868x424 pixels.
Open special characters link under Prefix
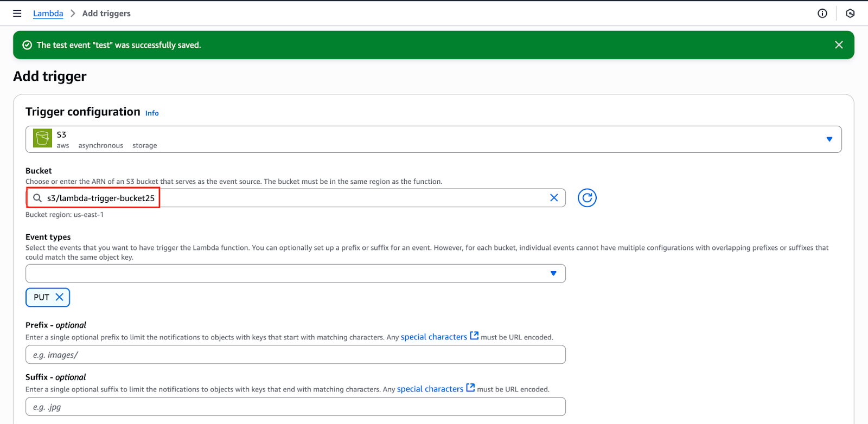[433, 337]
